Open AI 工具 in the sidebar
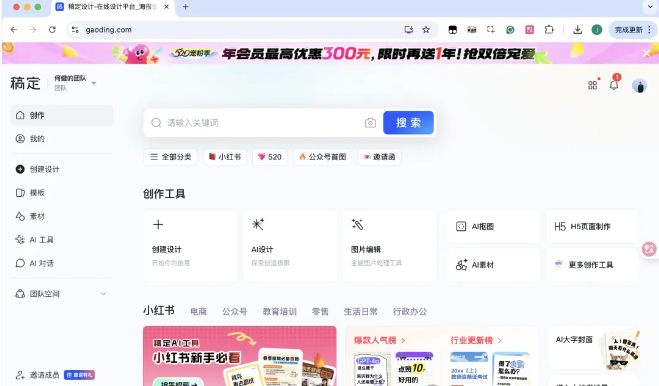The height and width of the screenshot is (386, 659). click(62, 240)
